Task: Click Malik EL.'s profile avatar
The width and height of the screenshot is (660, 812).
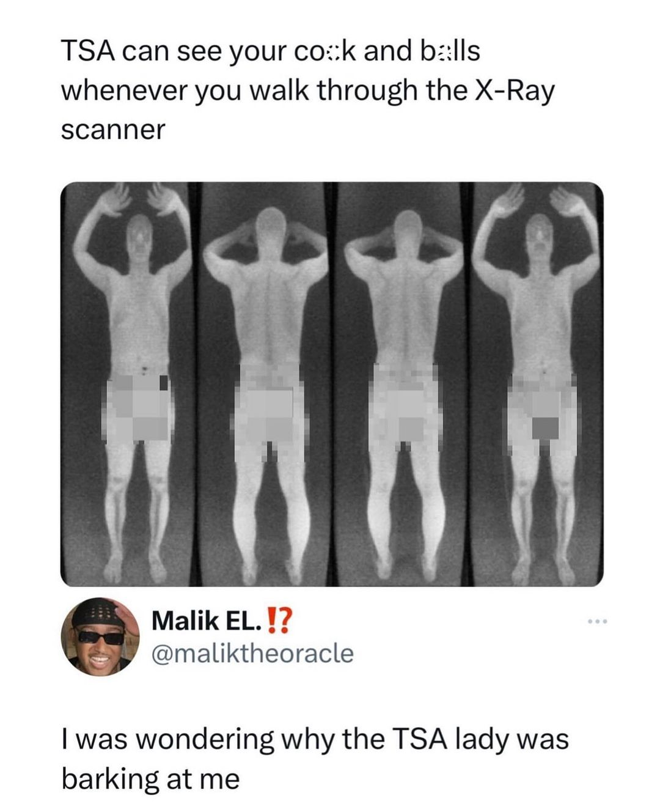Action: click(100, 637)
